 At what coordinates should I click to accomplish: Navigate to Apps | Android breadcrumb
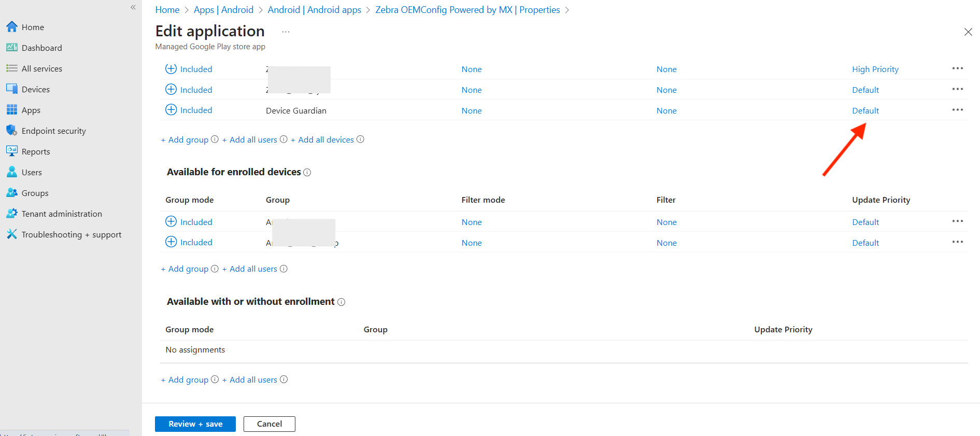pos(223,10)
